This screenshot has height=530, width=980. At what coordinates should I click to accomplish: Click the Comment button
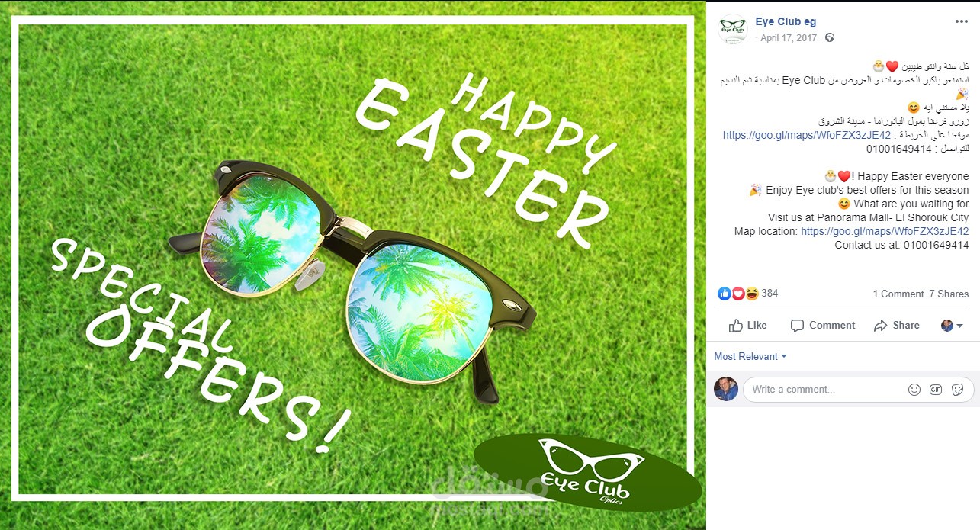(x=823, y=326)
